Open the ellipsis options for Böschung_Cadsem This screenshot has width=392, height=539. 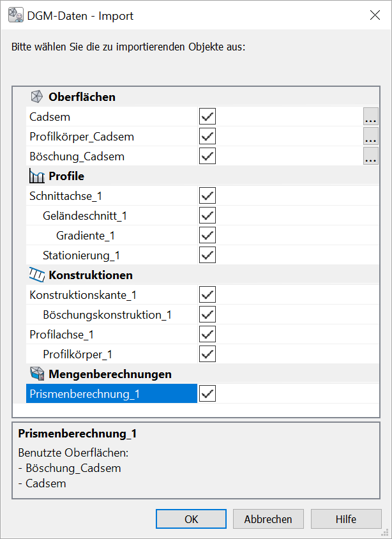(x=370, y=156)
